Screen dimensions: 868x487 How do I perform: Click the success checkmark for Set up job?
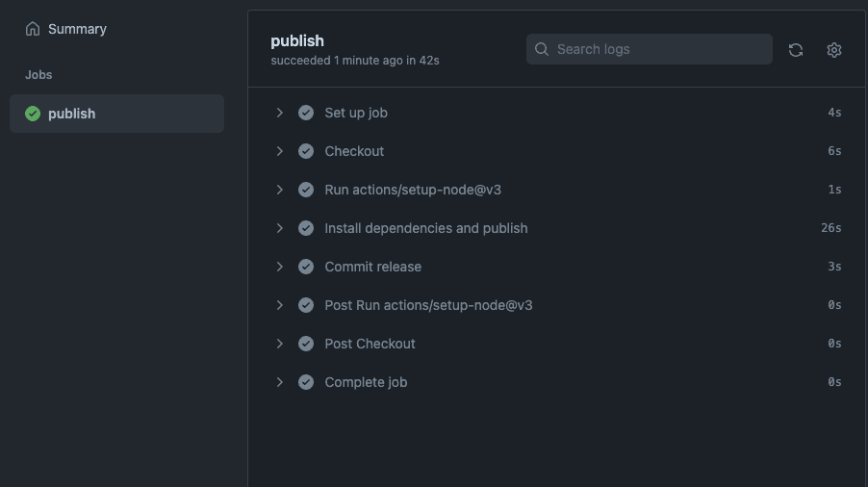coord(306,113)
